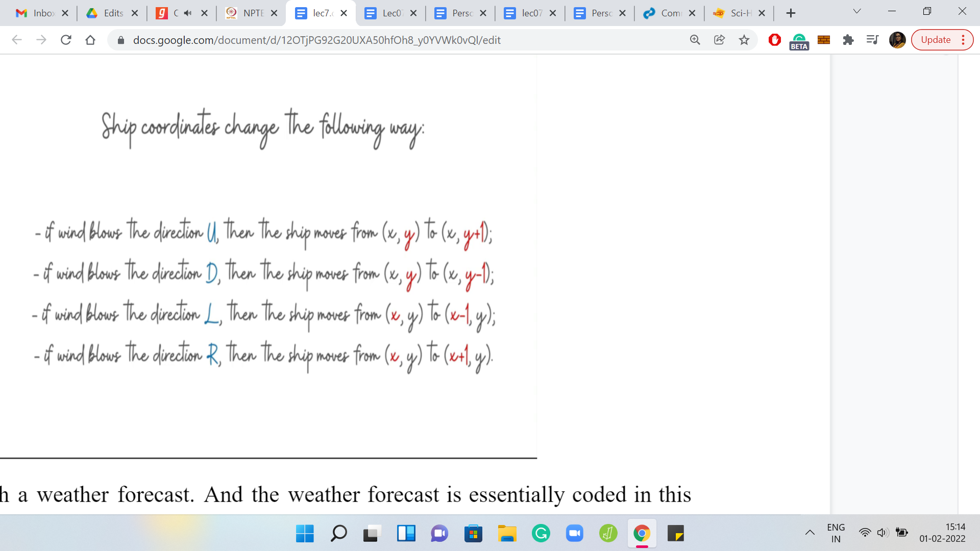Go to the browser home page
This screenshot has height=551, width=980.
click(90, 40)
